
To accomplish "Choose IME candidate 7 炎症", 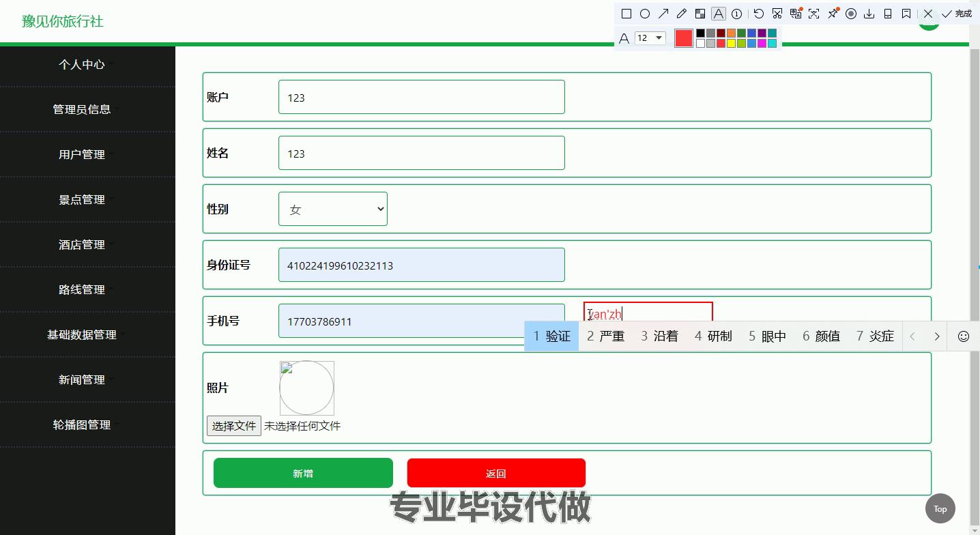I will click(875, 336).
